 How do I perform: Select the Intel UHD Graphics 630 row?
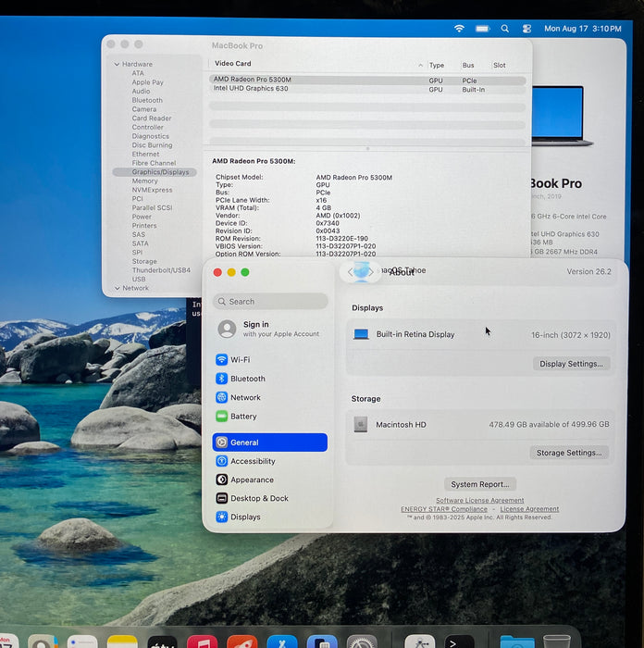(366, 89)
